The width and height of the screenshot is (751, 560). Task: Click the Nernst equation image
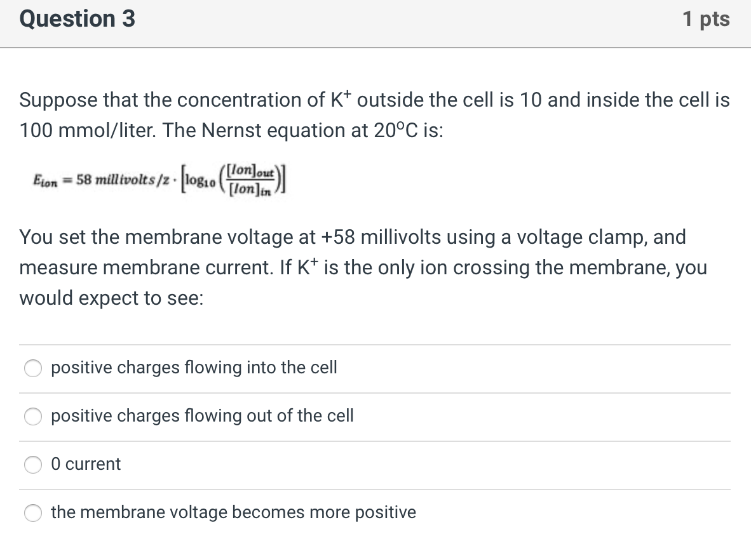pos(159,180)
